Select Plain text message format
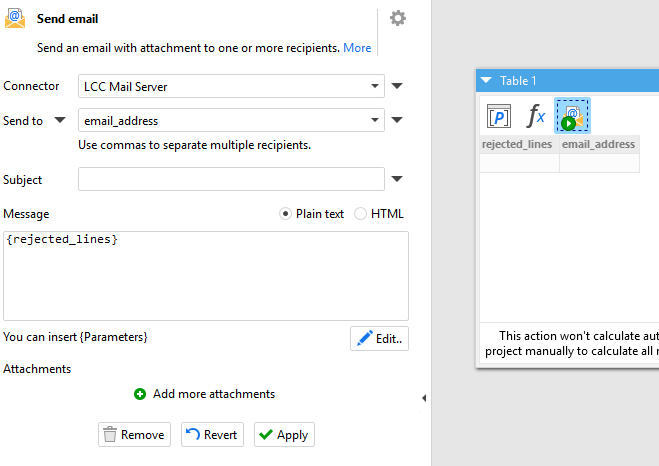 tap(286, 214)
